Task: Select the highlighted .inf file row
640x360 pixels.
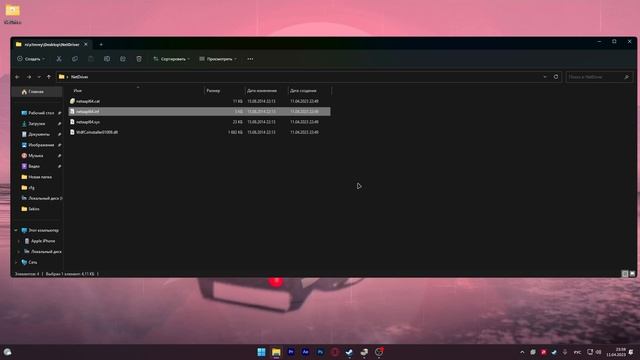Action: [x=199, y=111]
